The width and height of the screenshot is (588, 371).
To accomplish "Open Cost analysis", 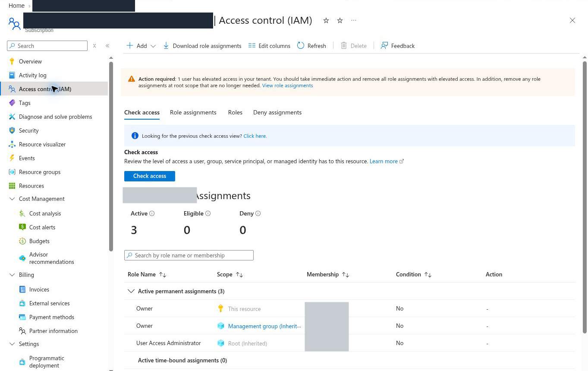I will click(45, 213).
